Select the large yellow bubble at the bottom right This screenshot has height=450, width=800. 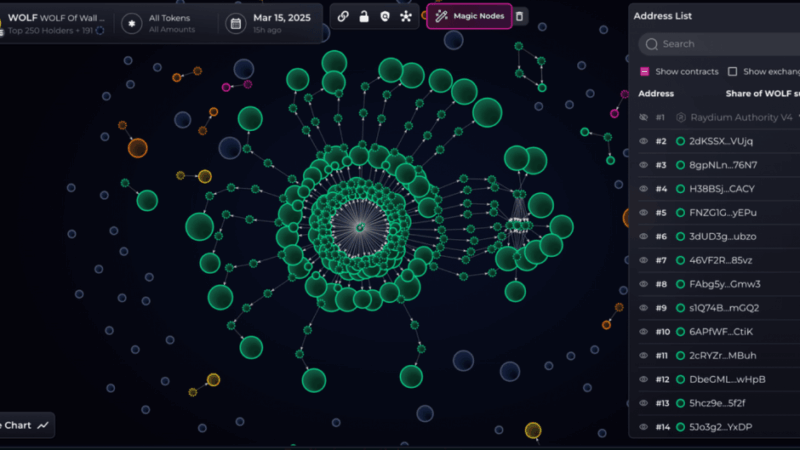[533, 431]
